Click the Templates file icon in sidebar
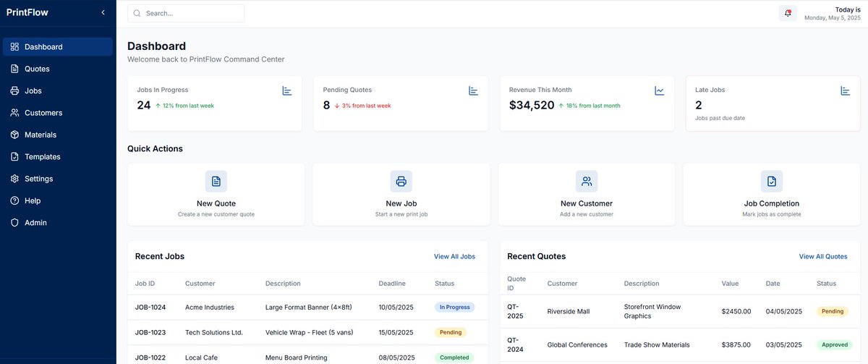 (x=14, y=157)
